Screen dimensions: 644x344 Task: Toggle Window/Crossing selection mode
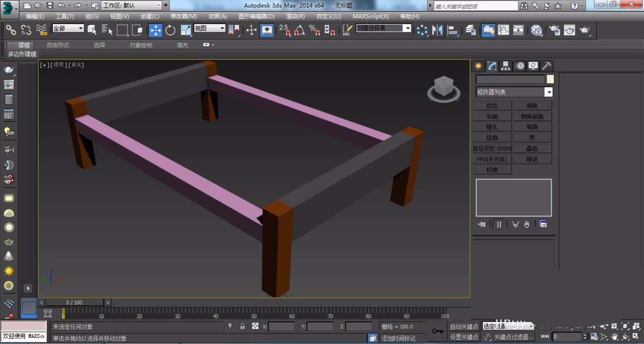(137, 30)
